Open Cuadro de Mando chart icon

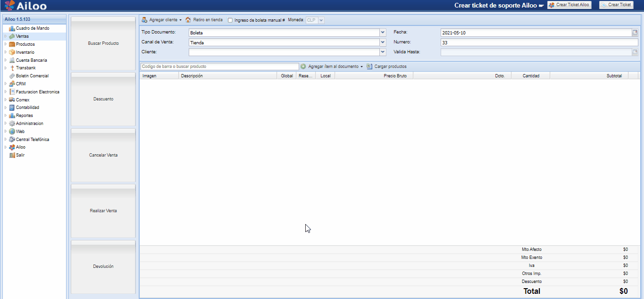(12, 28)
